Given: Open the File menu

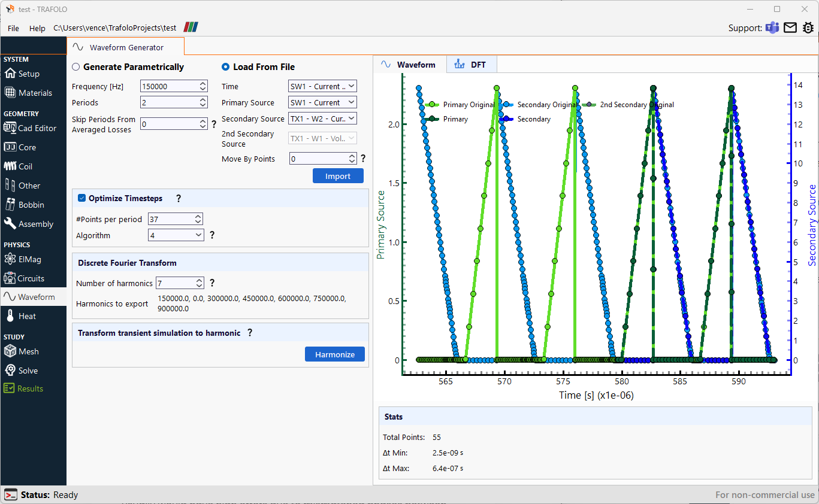Looking at the screenshot, I should coord(13,28).
